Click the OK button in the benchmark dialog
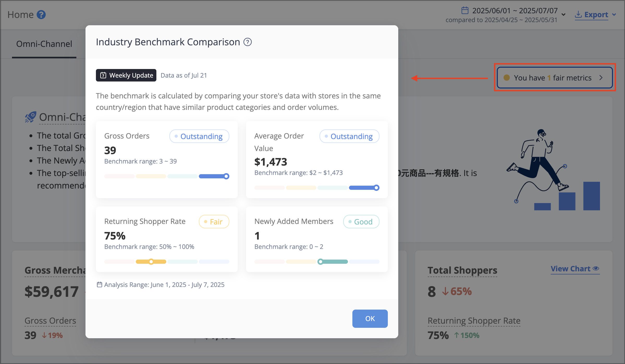Image resolution: width=625 pixels, height=364 pixels. point(370,318)
